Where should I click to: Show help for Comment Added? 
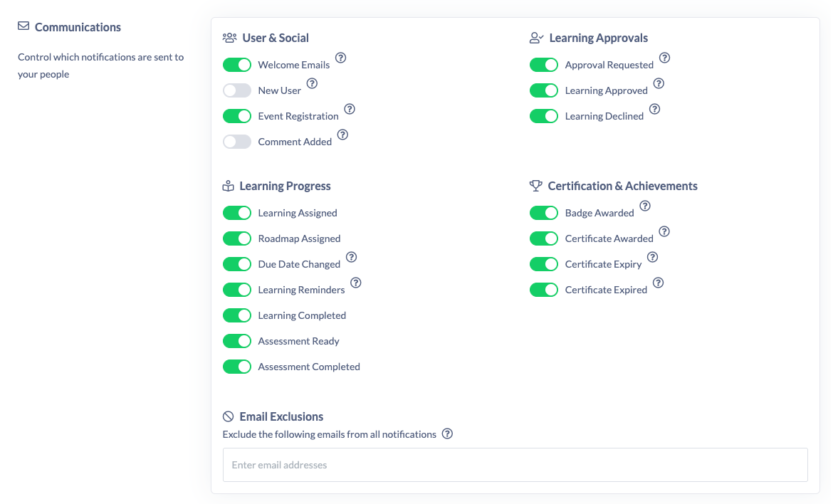click(342, 135)
